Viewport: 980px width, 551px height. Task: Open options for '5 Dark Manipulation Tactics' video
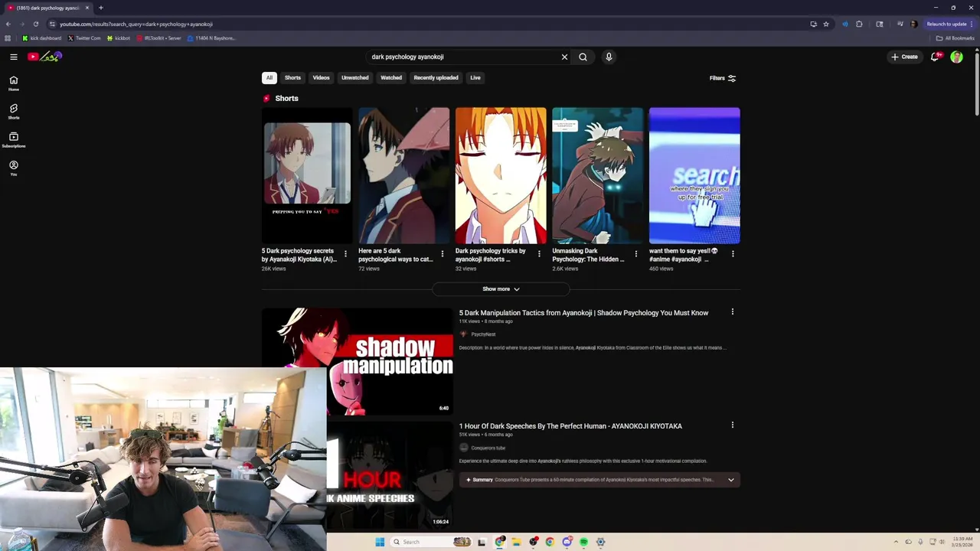733,311
